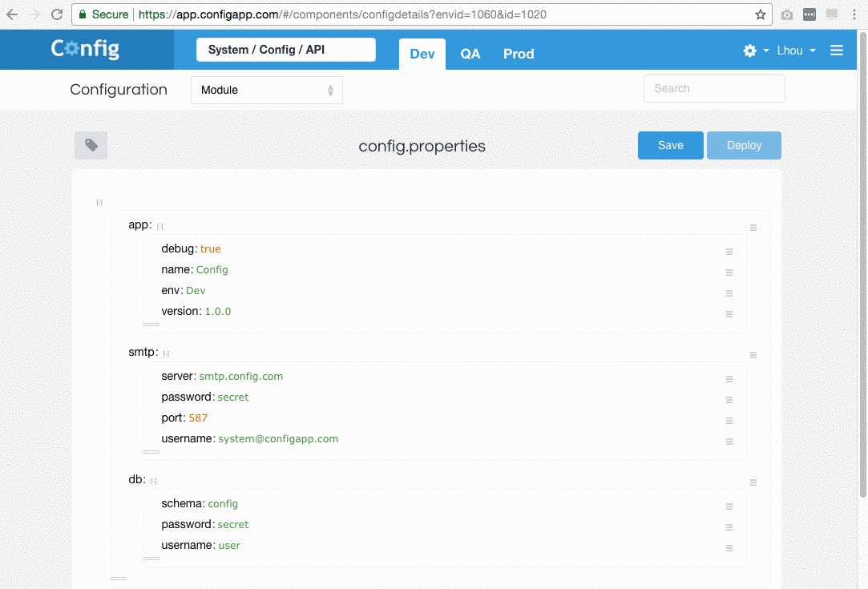Collapse the smtp section
The image size is (868, 589).
pyautogui.click(x=165, y=353)
